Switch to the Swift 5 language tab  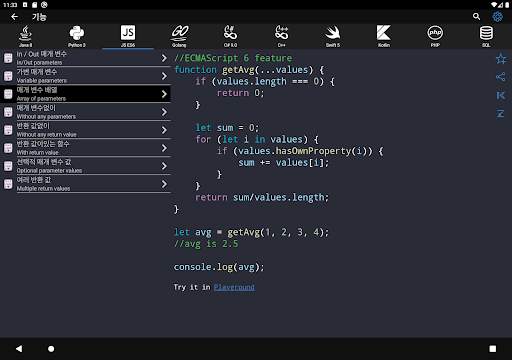[333, 36]
